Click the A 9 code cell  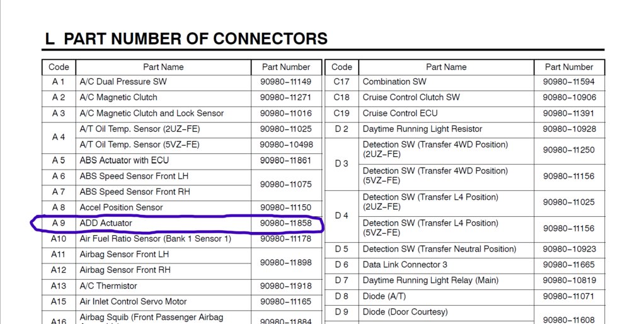59,223
